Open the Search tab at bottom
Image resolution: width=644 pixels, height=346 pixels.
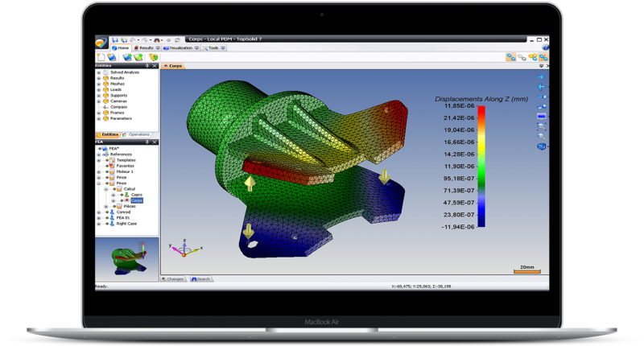click(201, 279)
